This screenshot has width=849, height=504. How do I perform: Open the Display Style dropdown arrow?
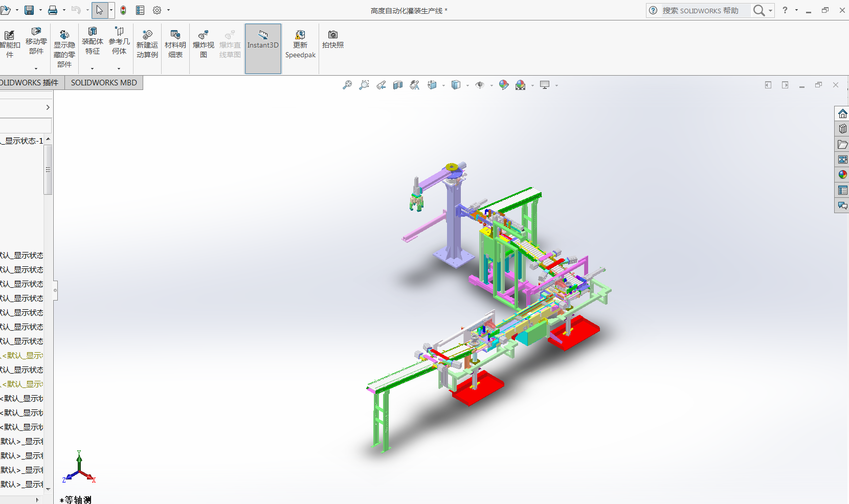click(467, 85)
